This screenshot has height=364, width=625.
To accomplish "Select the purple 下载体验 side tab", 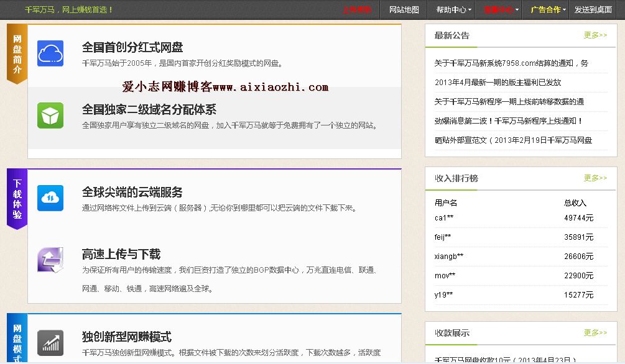I will pyautogui.click(x=17, y=199).
